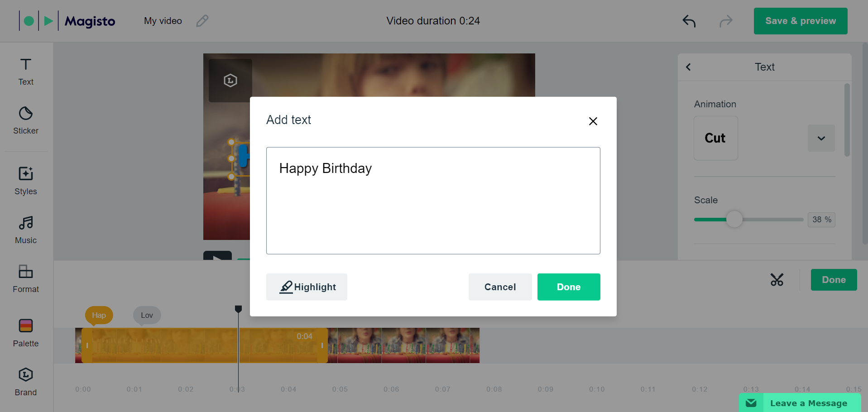Click the right panel scrollbar
The image size is (868, 412).
(847, 120)
